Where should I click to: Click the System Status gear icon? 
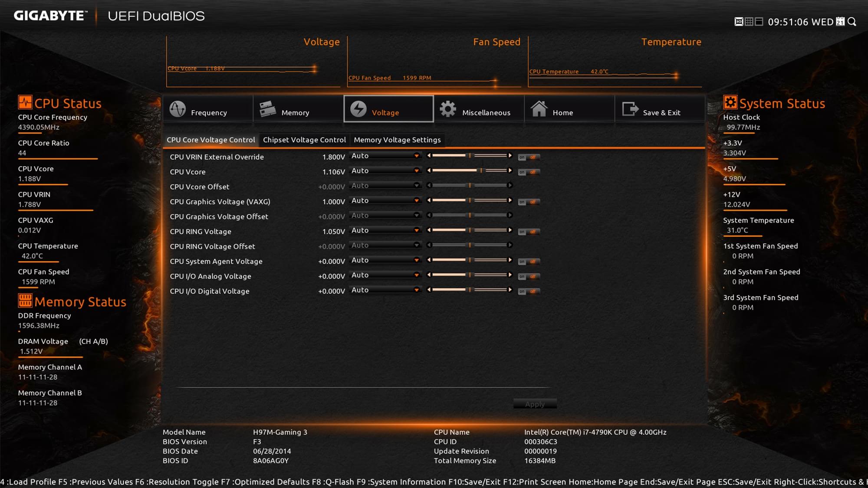click(730, 102)
